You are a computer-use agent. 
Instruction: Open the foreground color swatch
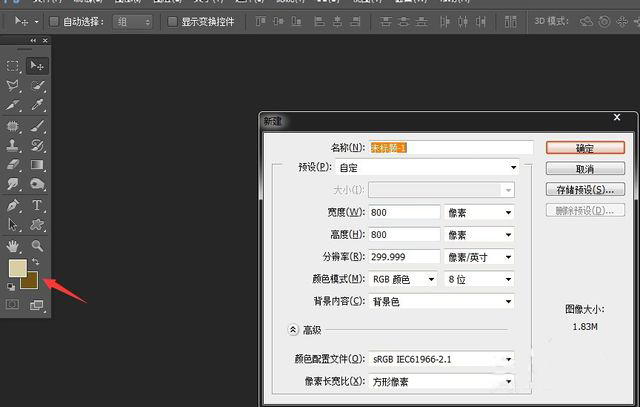[x=17, y=268]
